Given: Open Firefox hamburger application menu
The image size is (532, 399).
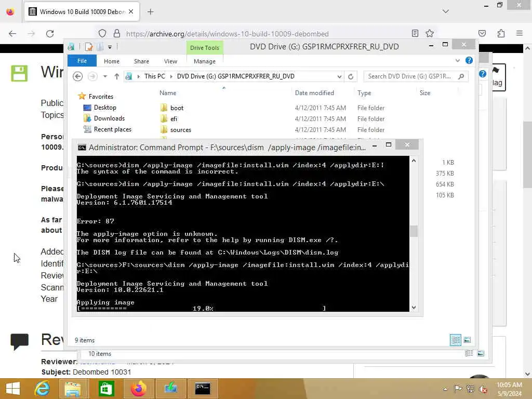Looking at the screenshot, I should 520,33.
